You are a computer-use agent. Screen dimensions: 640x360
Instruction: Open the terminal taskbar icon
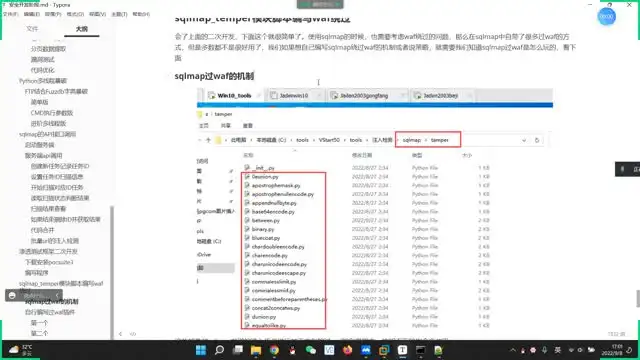tap(420, 350)
